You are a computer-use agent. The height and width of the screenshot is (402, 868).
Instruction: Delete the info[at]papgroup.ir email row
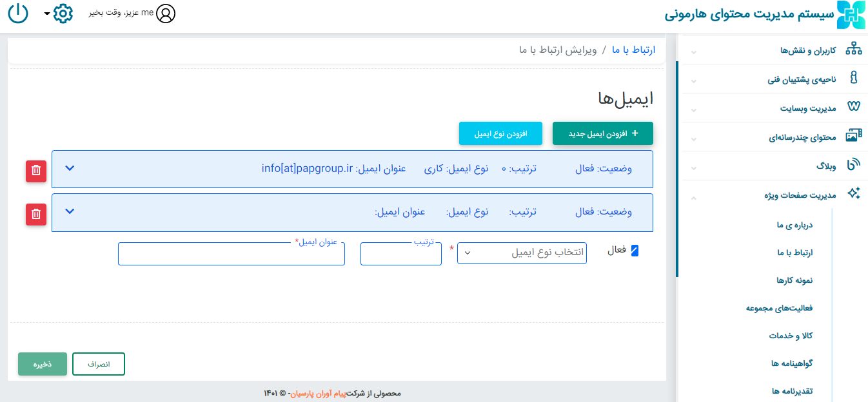tap(36, 170)
